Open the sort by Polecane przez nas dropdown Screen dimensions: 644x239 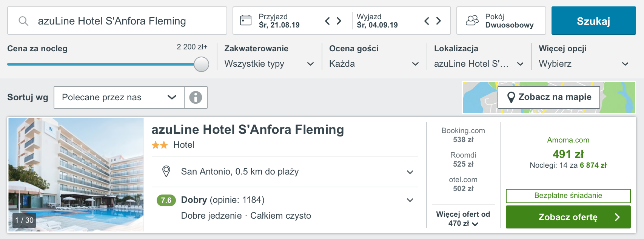coord(119,97)
